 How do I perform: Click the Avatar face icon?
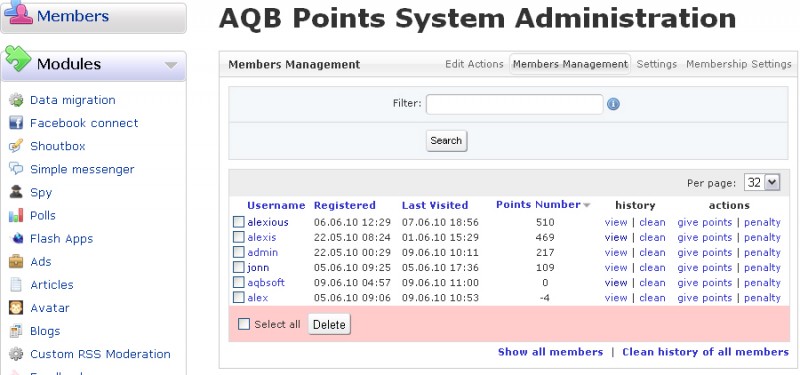point(16,308)
